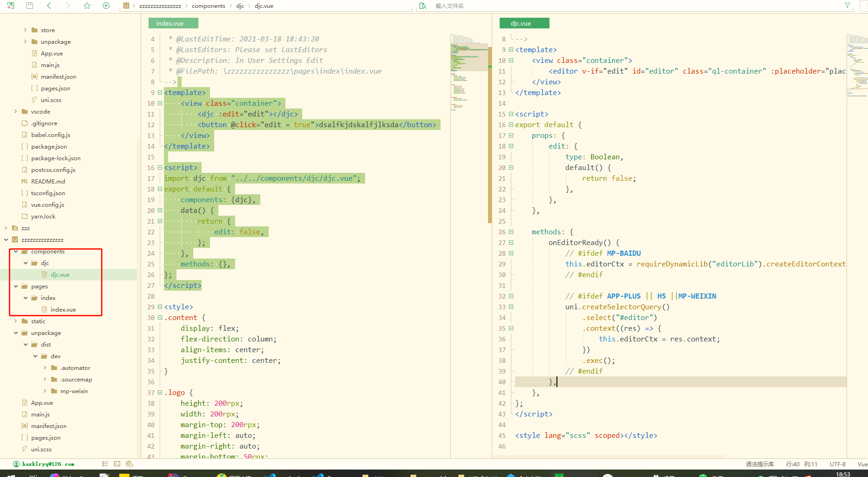Open postcss.config.js in the file tree
The width and height of the screenshot is (868, 477).
point(53,170)
